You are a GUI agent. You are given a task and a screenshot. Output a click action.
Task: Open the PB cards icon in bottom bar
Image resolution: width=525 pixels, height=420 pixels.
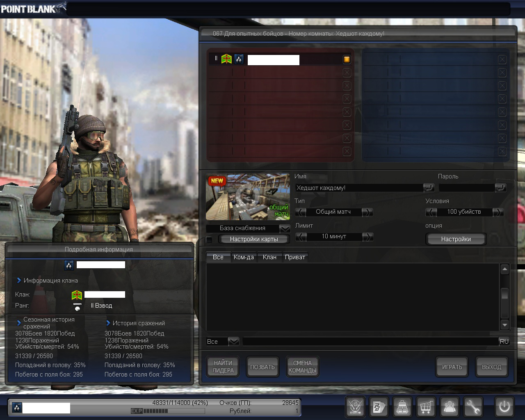(x=378, y=407)
